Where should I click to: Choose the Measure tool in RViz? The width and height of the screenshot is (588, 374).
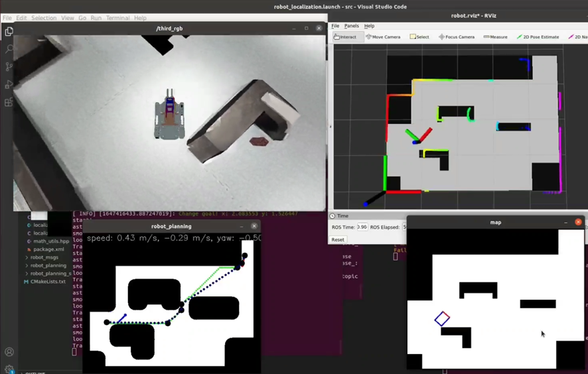click(x=495, y=37)
